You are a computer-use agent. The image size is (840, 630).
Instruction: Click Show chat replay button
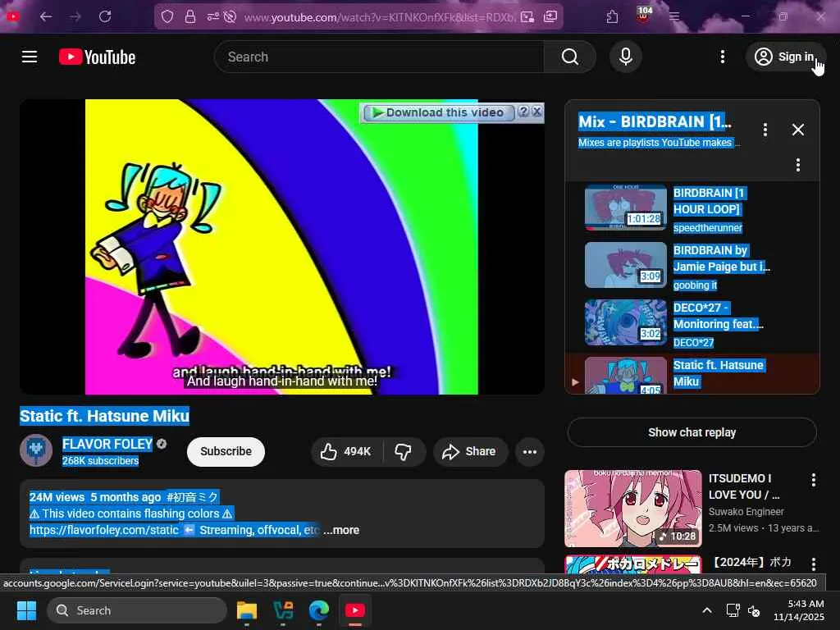coord(692,432)
